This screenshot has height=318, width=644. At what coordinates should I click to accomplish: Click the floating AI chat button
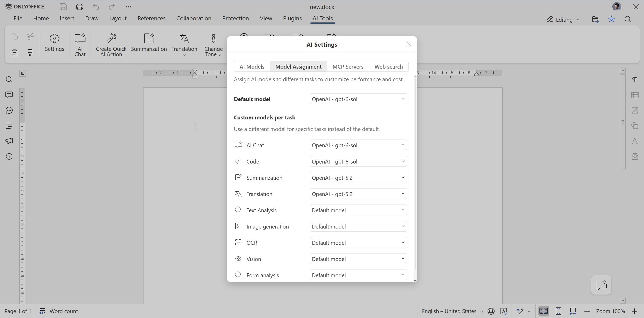pos(601,285)
